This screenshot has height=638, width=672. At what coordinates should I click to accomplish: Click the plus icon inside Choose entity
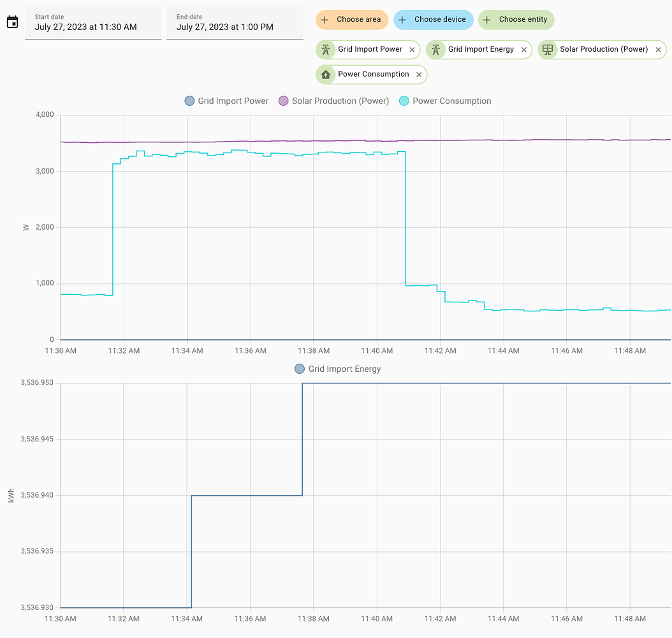point(488,20)
